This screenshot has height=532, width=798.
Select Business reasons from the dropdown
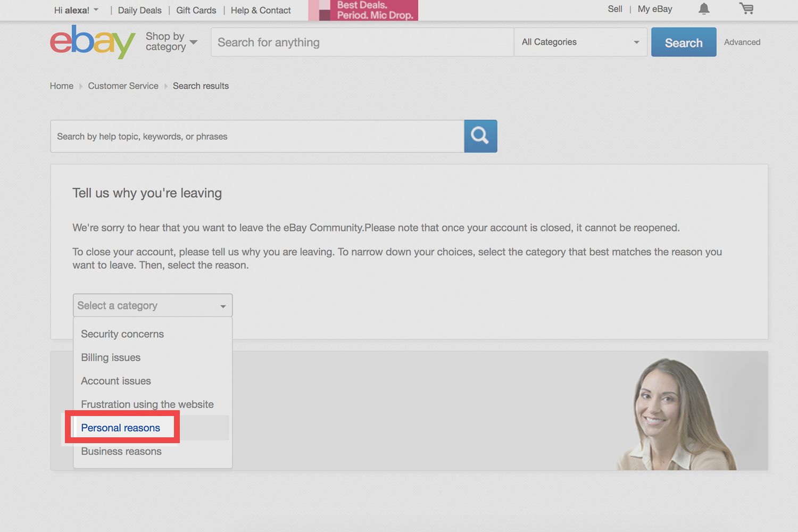tap(121, 451)
